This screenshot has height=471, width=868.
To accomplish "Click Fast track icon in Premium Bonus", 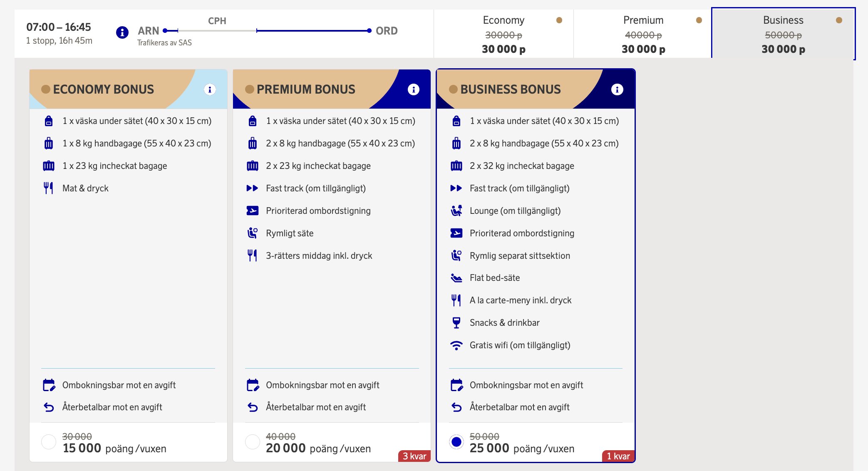I will point(252,188).
